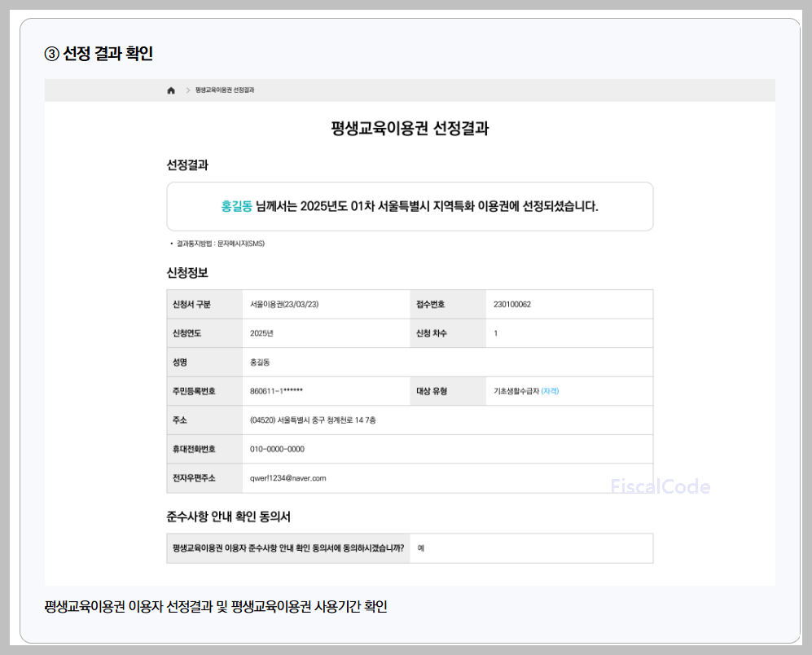Click the highlighted 홍길동 name in result box
The width and height of the screenshot is (812, 655).
pos(236,206)
